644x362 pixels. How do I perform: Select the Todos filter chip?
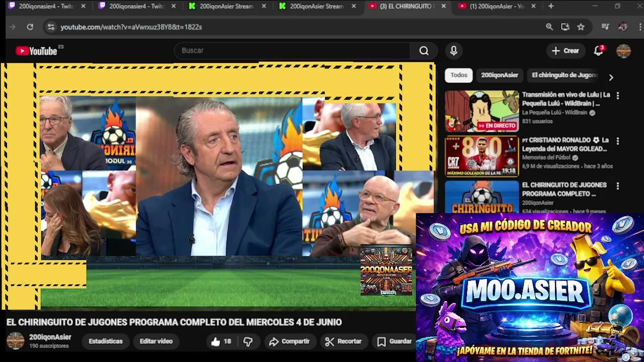pyautogui.click(x=458, y=75)
